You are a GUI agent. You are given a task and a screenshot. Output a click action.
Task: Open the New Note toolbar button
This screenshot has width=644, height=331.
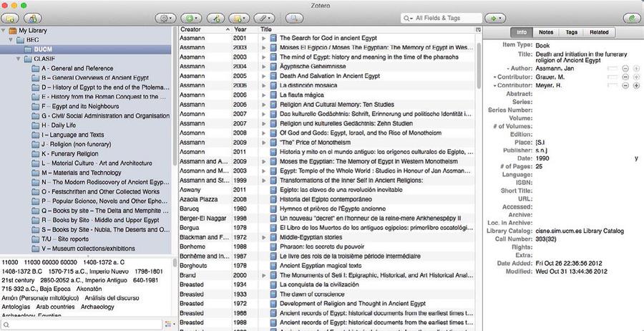click(x=238, y=16)
